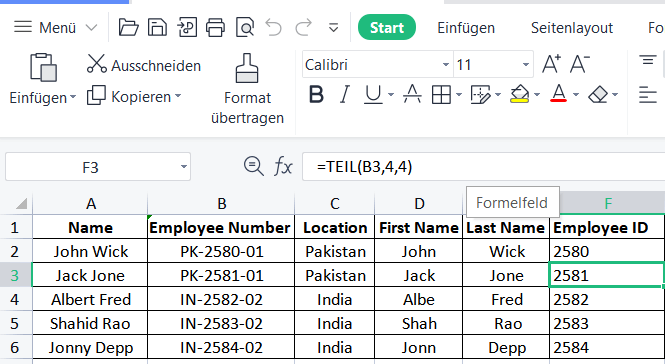665x364 pixels.
Task: Select cell with PK-2581-01
Action: tap(221, 275)
